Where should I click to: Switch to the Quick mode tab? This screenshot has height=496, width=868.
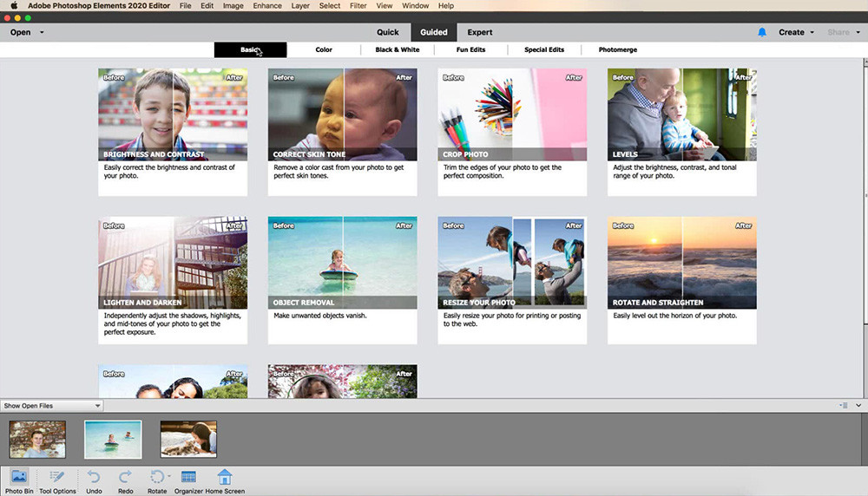(x=387, y=32)
